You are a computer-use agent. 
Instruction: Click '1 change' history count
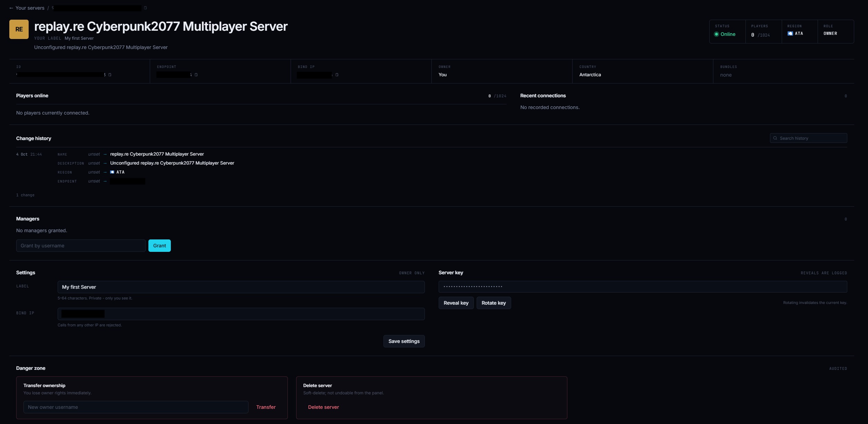25,195
